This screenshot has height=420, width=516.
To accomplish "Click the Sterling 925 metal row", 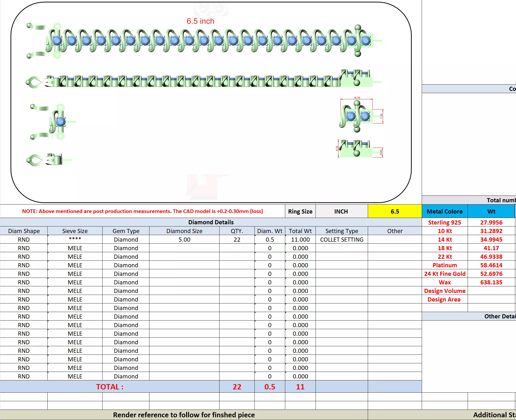I will (444, 222).
